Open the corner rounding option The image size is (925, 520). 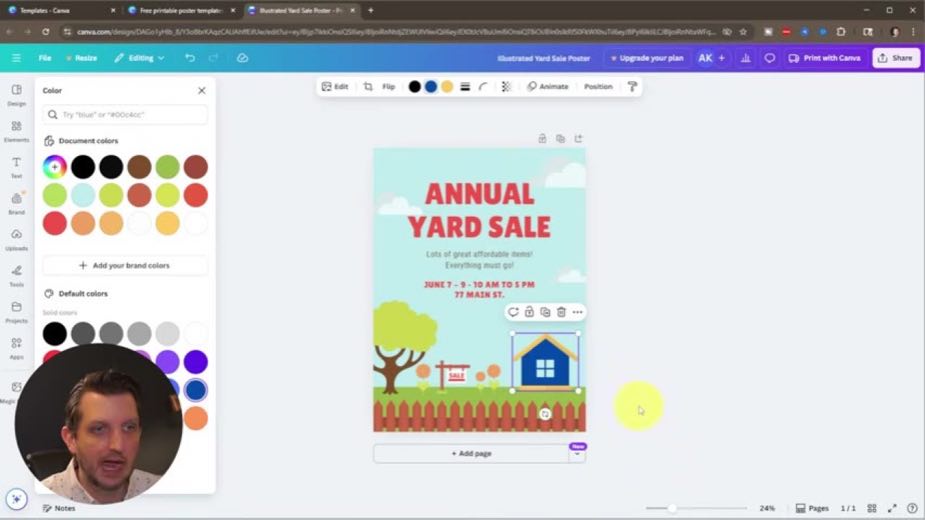tap(483, 87)
